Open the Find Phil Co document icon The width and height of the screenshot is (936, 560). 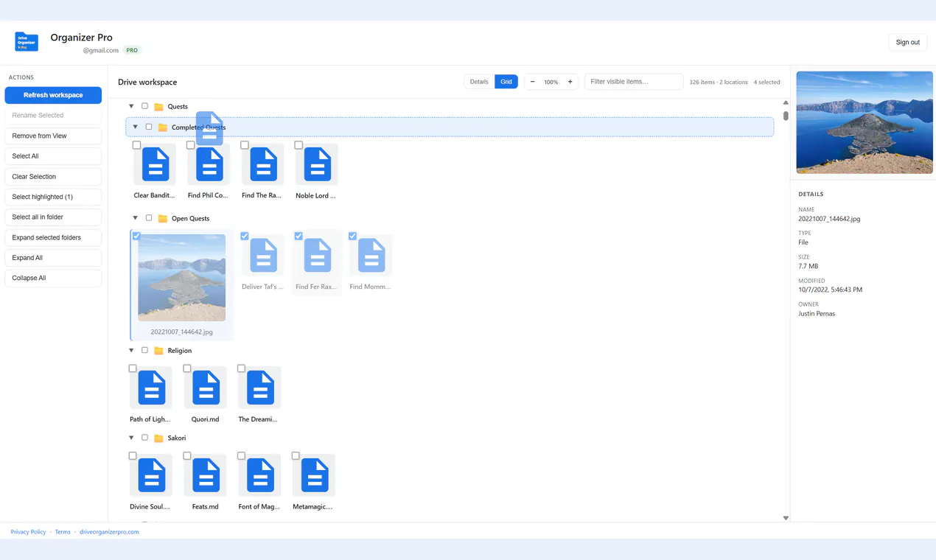pos(209,164)
